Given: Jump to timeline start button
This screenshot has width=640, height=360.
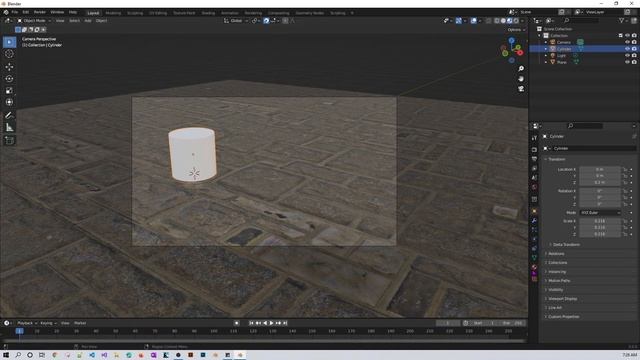Looking at the screenshot, I should tap(251, 323).
